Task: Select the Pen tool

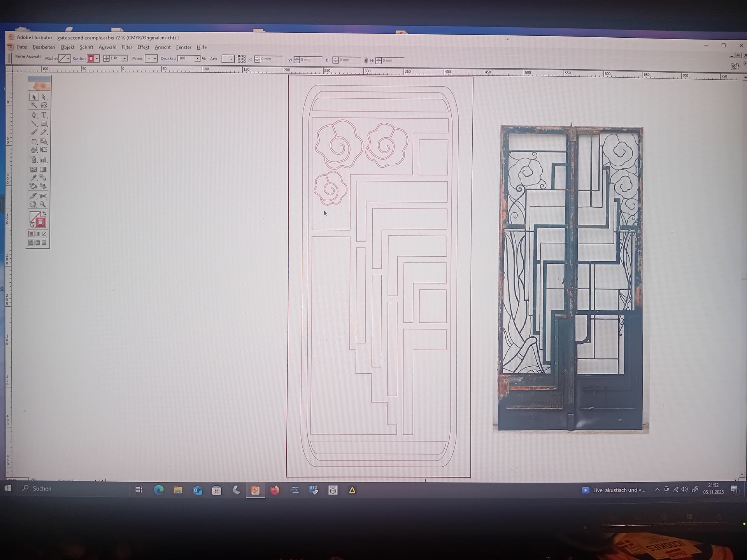Action: click(x=34, y=115)
